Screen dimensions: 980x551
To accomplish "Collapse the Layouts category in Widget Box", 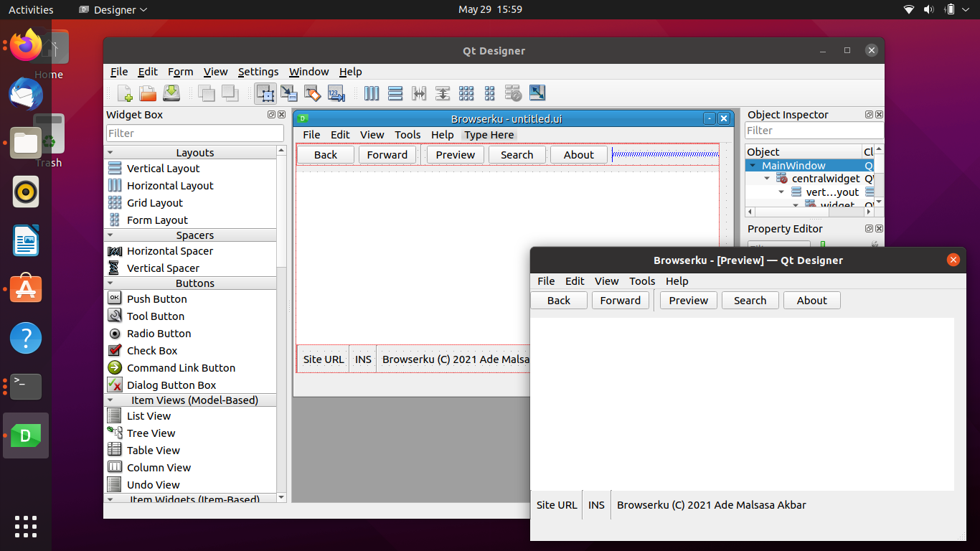I will [x=110, y=152].
